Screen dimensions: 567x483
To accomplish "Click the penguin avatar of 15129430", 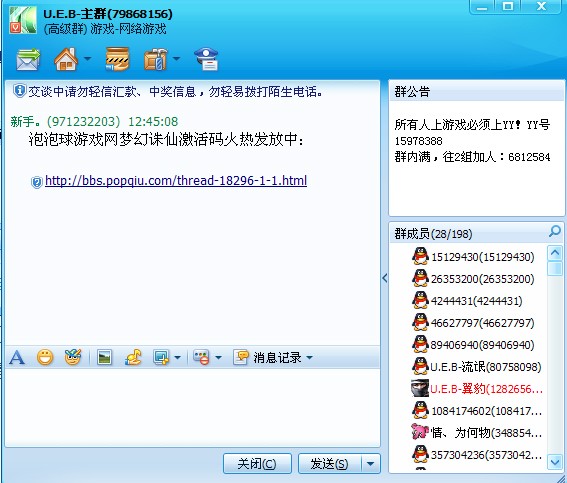I will click(x=420, y=256).
